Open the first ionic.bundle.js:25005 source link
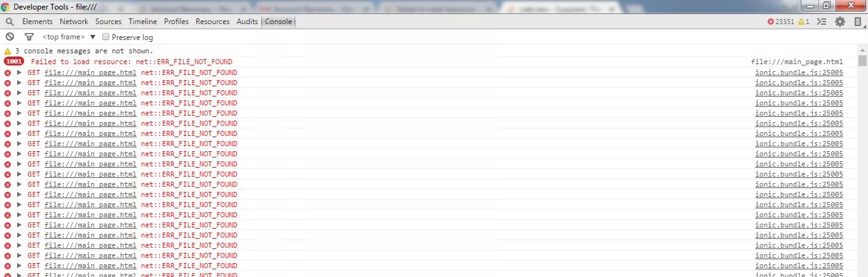This screenshot has width=868, height=277. [799, 72]
